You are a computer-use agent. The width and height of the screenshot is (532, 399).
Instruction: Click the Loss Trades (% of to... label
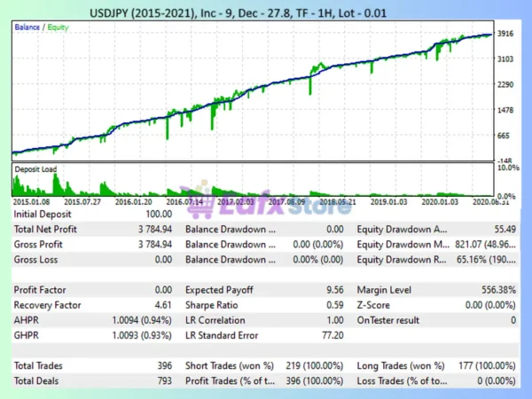coord(402,381)
